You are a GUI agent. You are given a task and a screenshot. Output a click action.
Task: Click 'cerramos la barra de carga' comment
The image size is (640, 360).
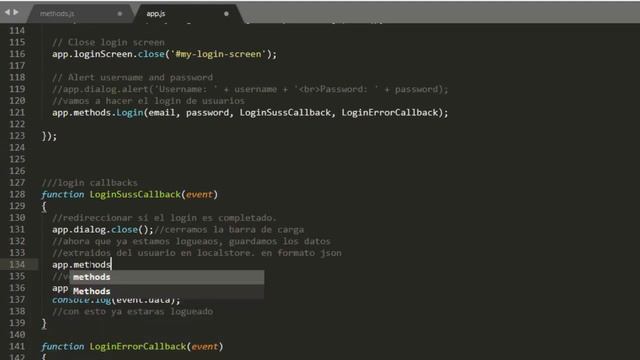click(x=229, y=229)
